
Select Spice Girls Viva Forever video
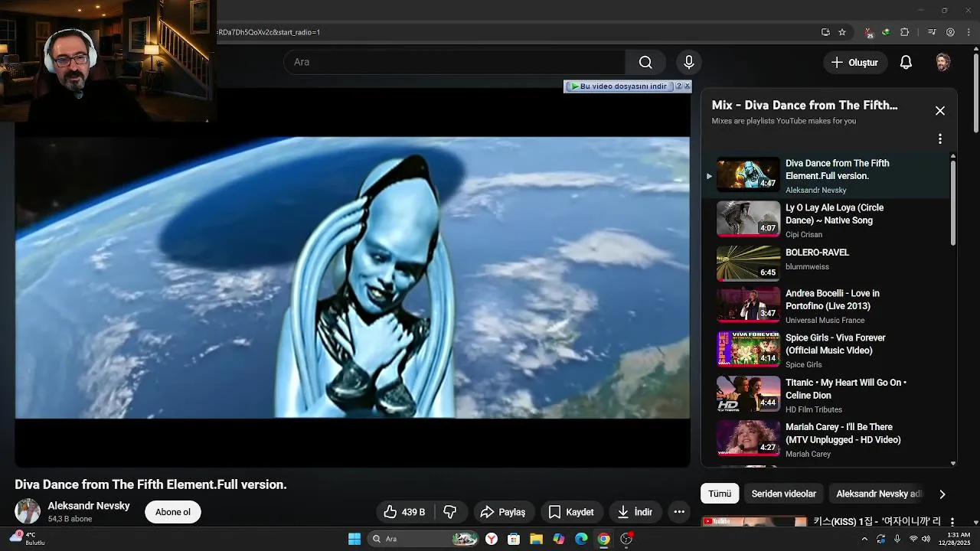825,350
